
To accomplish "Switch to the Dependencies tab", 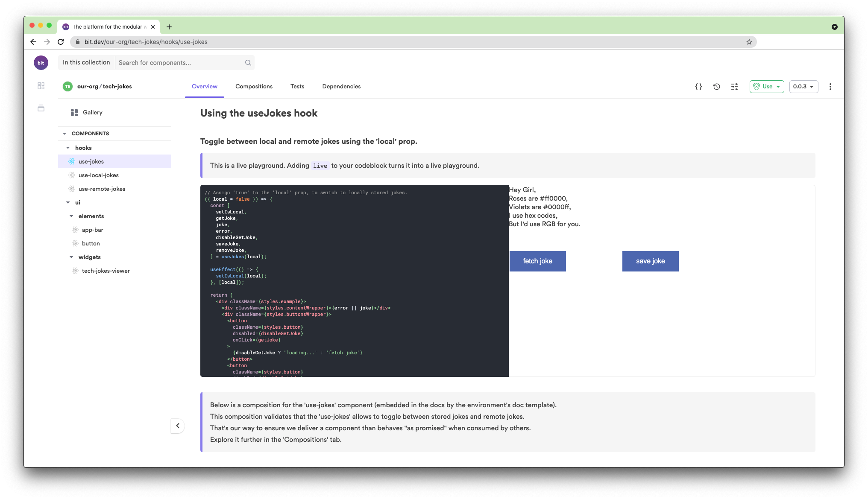I will pyautogui.click(x=341, y=86).
